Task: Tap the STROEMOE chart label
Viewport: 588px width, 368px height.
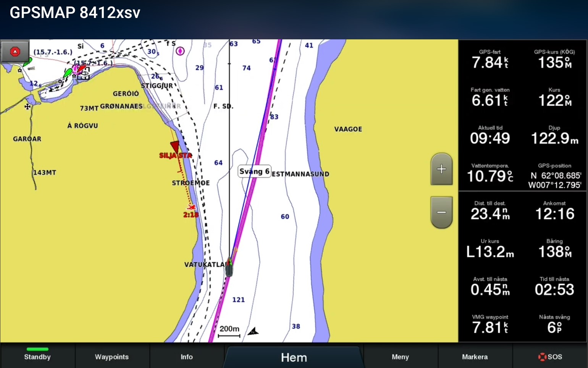Action: 191,183
